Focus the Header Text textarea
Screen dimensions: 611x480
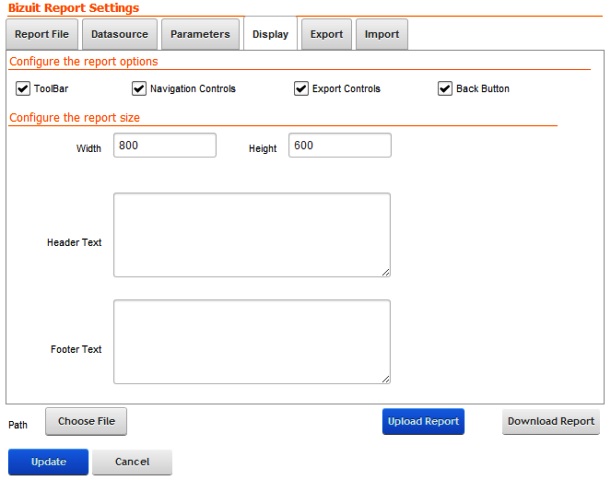click(x=252, y=235)
